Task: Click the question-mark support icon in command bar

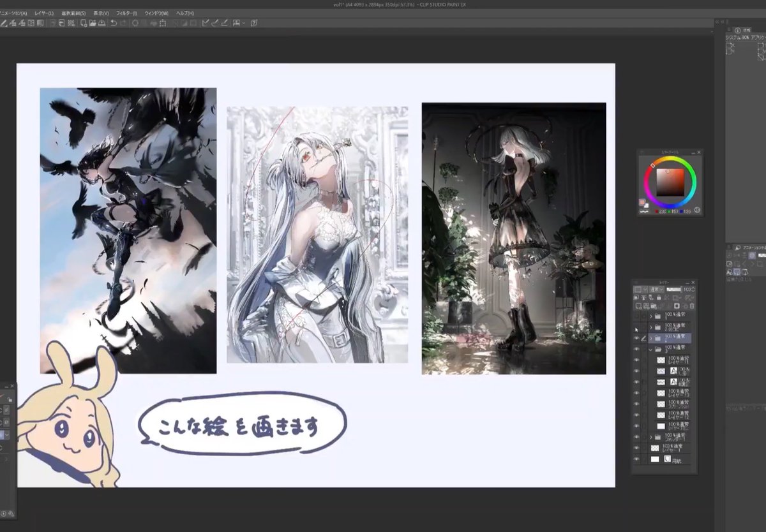Action: 254,23
